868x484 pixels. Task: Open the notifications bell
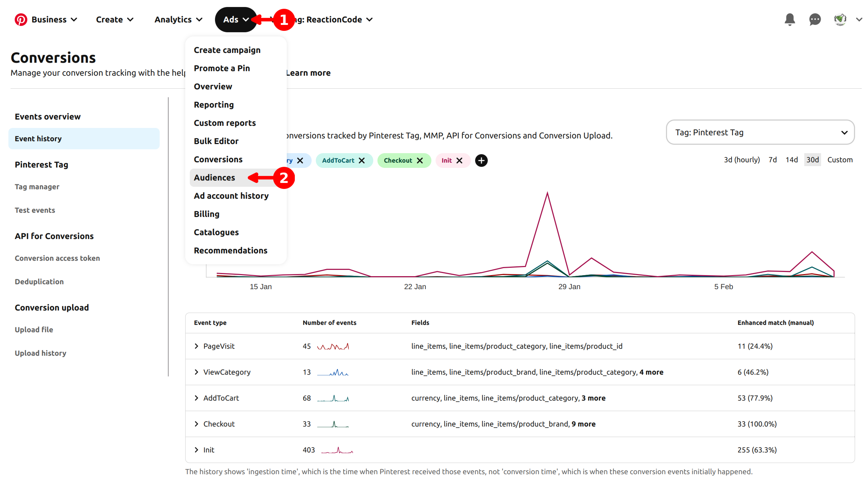pos(790,20)
